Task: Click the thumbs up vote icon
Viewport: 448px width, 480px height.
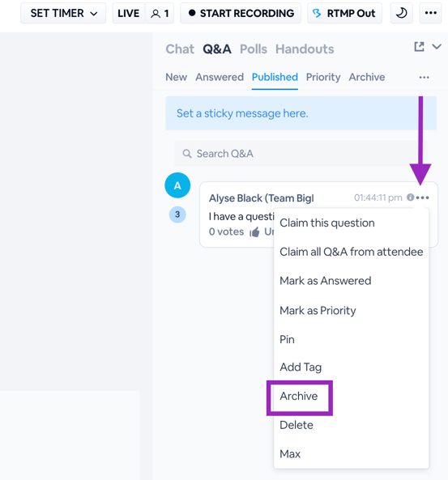Action: pos(254,232)
